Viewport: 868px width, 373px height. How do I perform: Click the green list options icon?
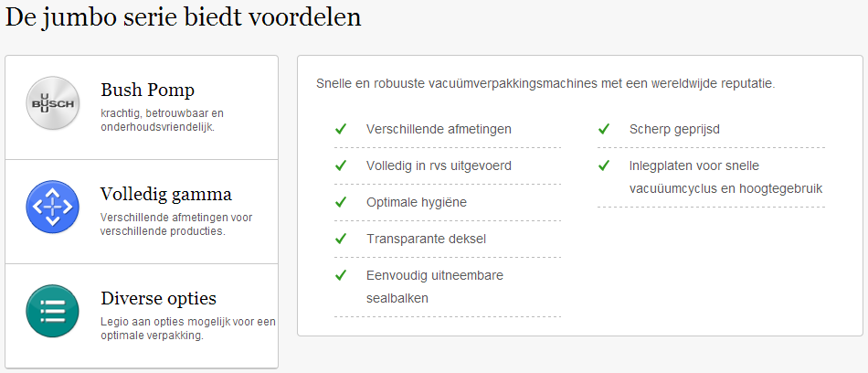pos(53,311)
